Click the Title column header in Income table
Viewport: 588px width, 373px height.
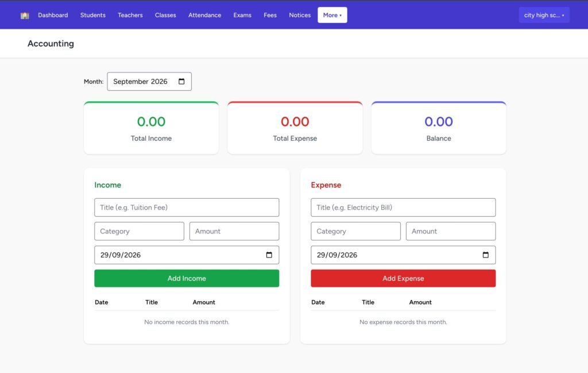click(x=152, y=302)
